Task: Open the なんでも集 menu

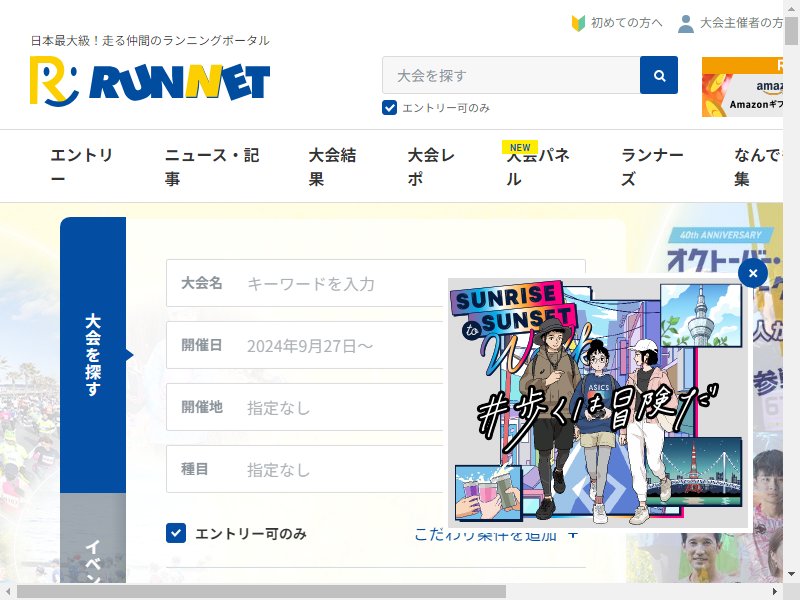Action: click(758, 166)
